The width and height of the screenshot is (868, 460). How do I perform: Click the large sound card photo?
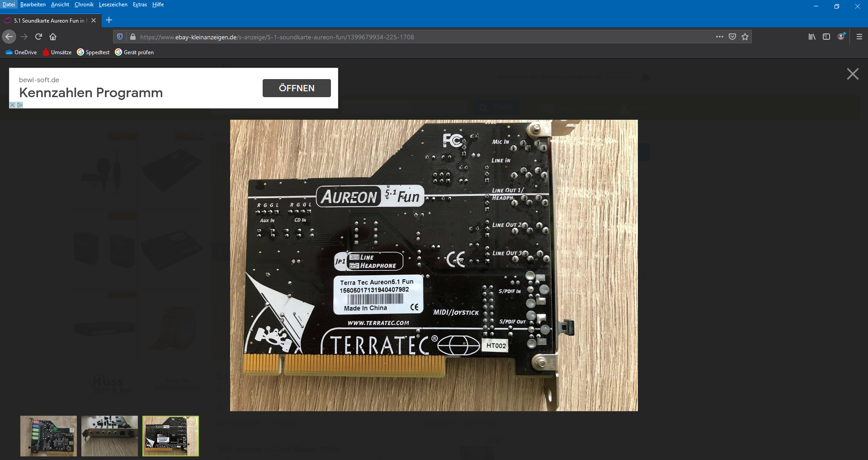[x=434, y=265]
